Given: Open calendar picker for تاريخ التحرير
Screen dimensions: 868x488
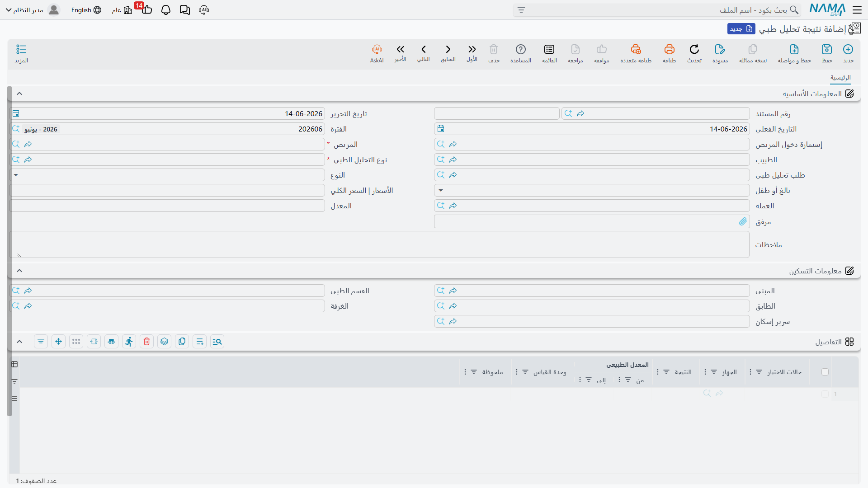Looking at the screenshot, I should (16, 113).
